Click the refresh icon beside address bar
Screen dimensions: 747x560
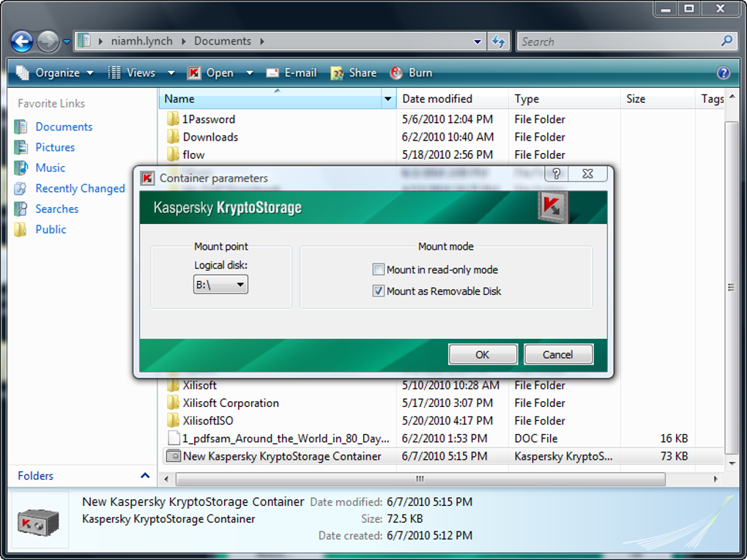(x=499, y=42)
